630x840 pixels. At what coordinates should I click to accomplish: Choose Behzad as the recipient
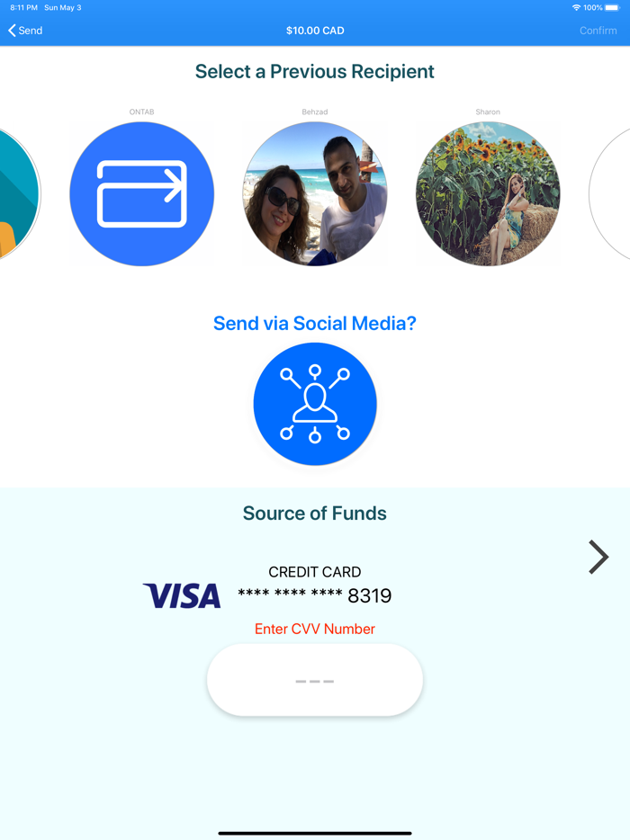point(315,194)
